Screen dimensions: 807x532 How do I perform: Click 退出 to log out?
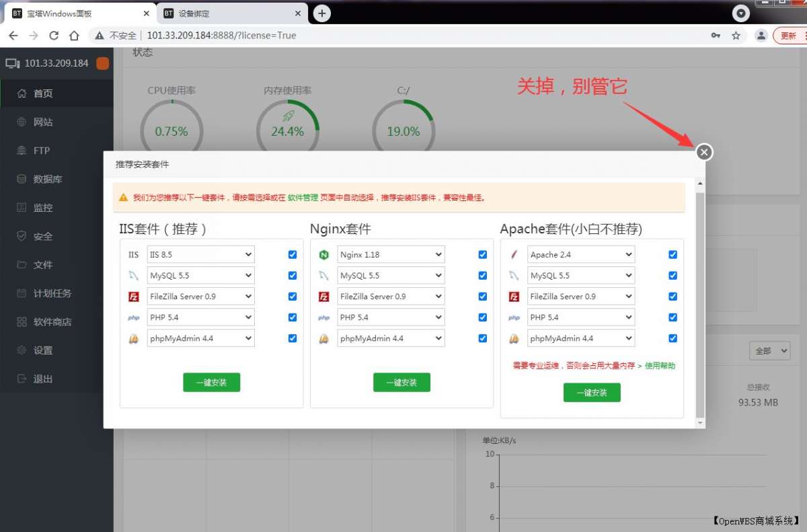coord(42,379)
